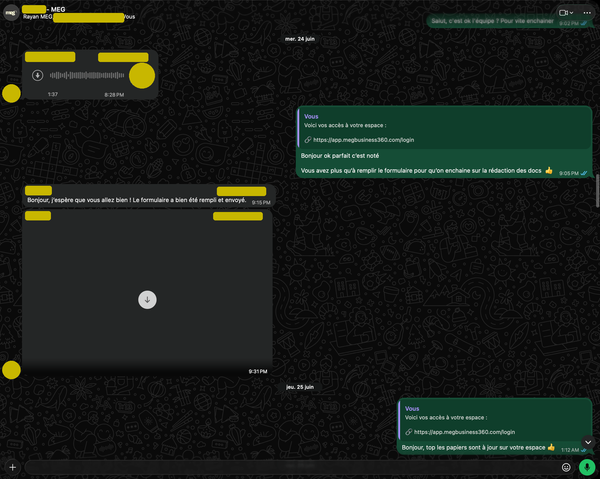This screenshot has height=479, width=600.
Task: Select 'Vous avez plus qu'à remplir' text
Action: (421, 171)
